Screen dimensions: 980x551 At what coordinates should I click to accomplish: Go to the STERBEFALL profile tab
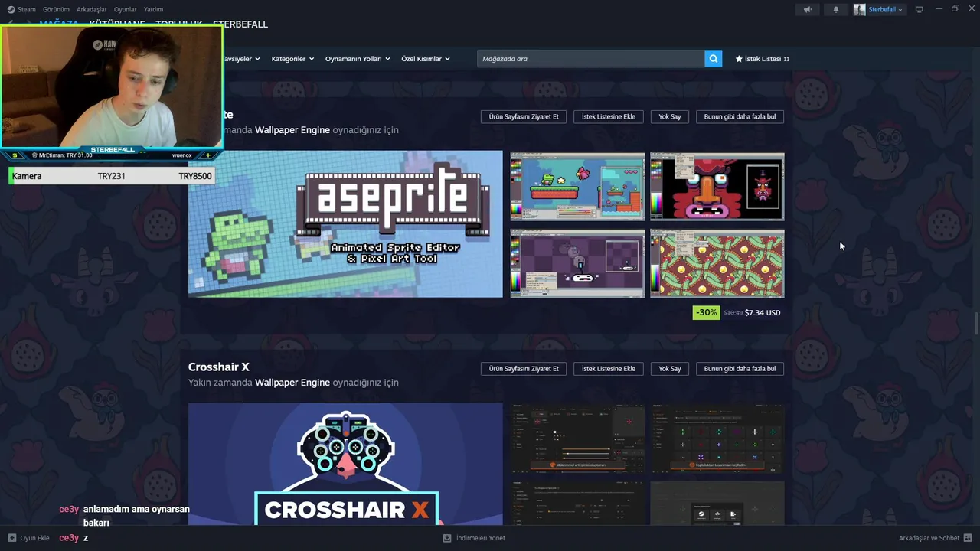click(240, 24)
